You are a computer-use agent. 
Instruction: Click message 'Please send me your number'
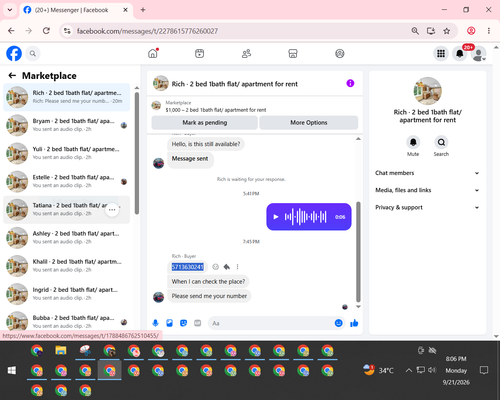(209, 296)
